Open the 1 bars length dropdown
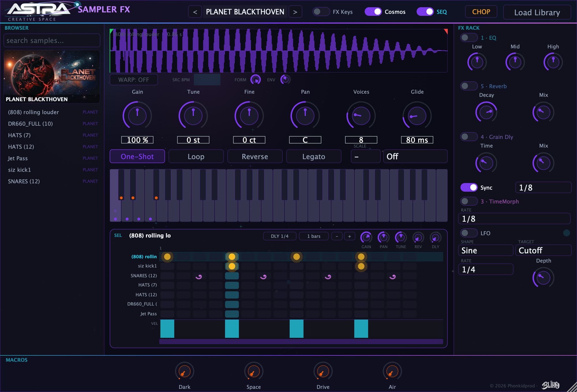 click(314, 236)
